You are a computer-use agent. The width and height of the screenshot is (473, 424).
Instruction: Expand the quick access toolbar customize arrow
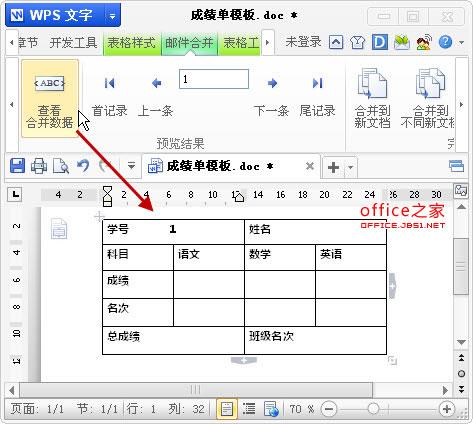[x=131, y=166]
